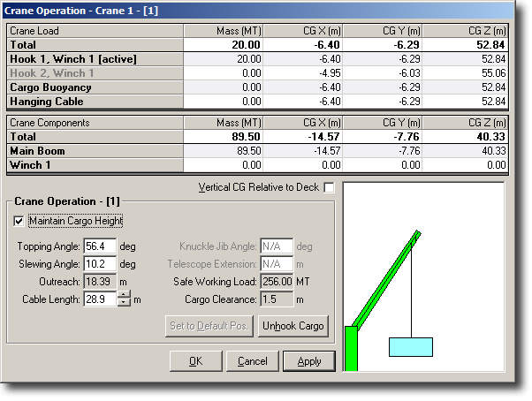Click the Knuckle Jib Angle N/A field
This screenshot has height=401, width=532.
click(277, 246)
